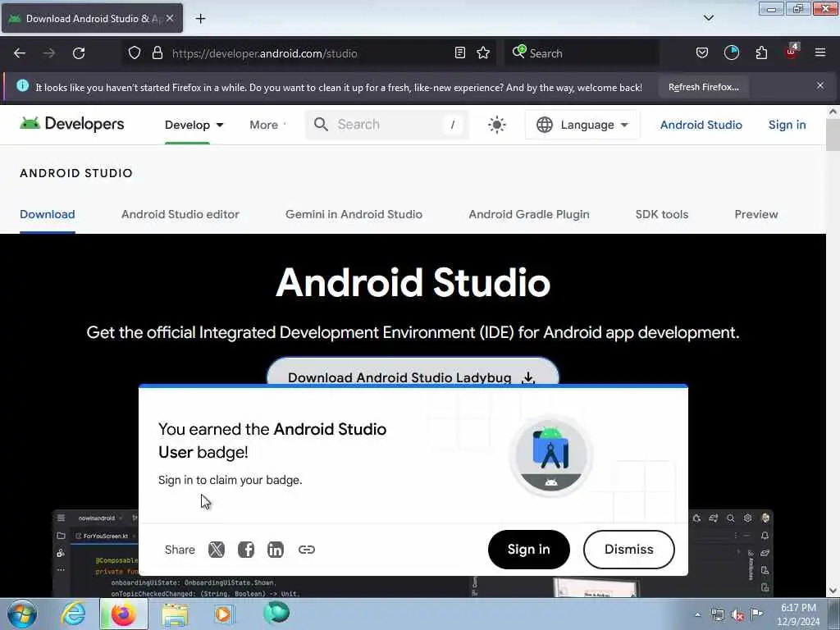The height and width of the screenshot is (630, 840).
Task: Share the badge on X (Twitter)
Action: coord(217,550)
